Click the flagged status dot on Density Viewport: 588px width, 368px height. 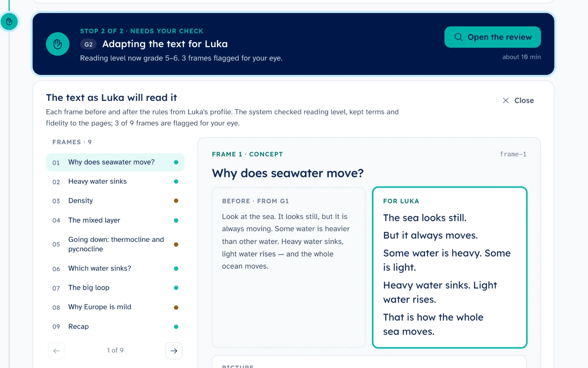pyautogui.click(x=176, y=201)
